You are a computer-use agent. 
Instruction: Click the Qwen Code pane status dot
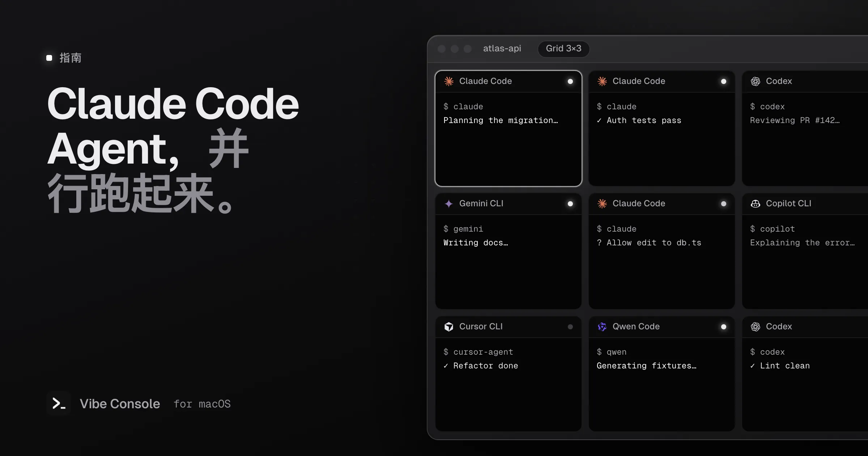[x=724, y=327]
